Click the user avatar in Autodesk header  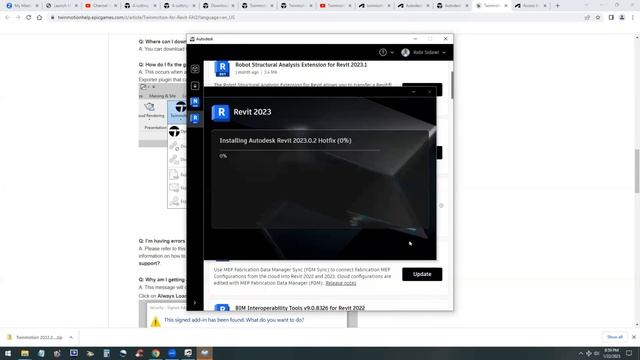405,52
